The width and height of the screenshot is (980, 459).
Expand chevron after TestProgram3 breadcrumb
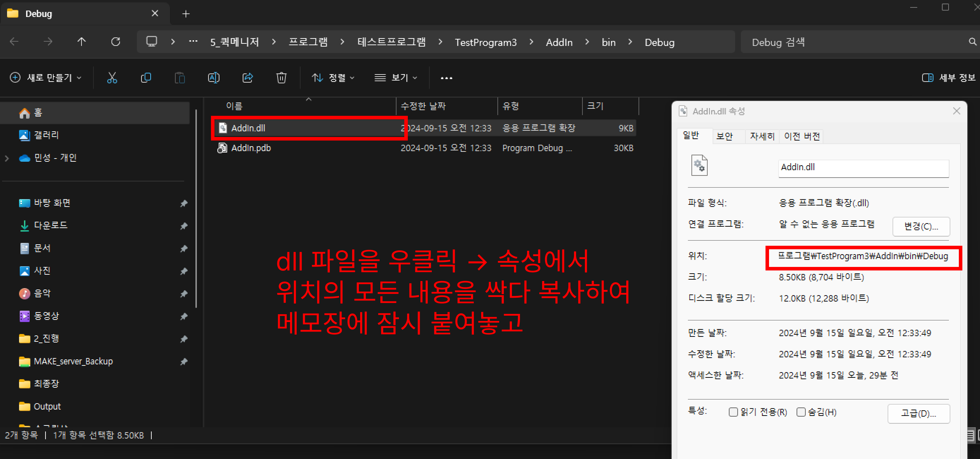(532, 42)
